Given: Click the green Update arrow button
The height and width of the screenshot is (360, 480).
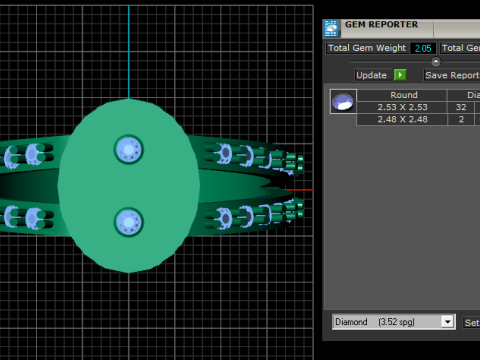Looking at the screenshot, I should 400,75.
